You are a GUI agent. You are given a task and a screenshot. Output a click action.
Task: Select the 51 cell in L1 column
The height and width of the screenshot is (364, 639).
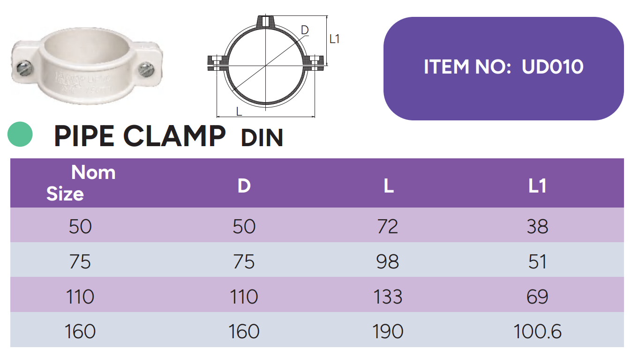pyautogui.click(x=537, y=261)
